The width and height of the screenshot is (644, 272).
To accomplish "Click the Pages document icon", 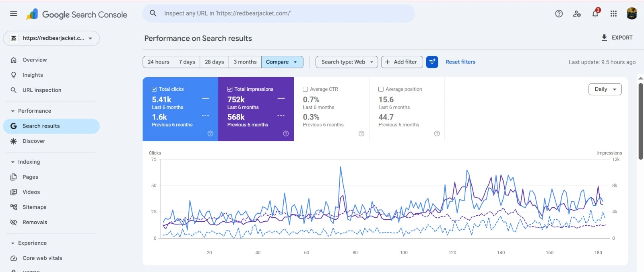I will pyautogui.click(x=14, y=177).
